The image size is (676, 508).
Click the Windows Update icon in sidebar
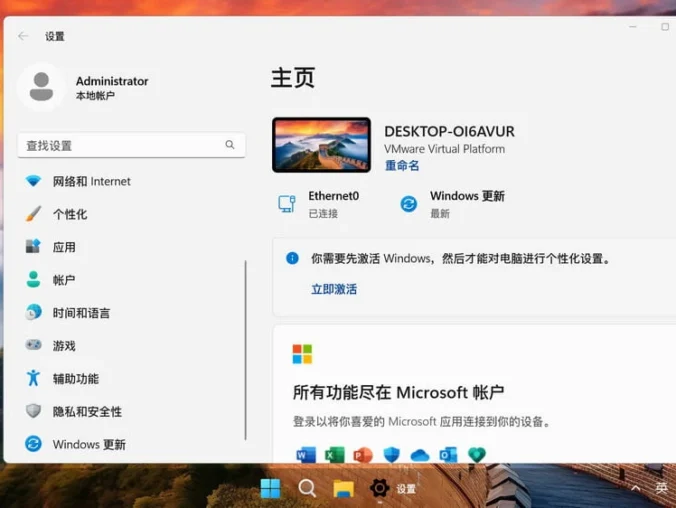pos(33,444)
